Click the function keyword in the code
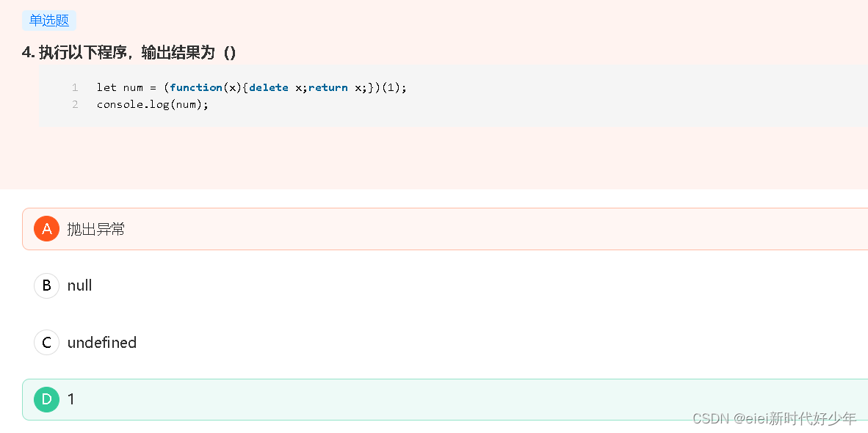This screenshot has width=868, height=433. 196,87
